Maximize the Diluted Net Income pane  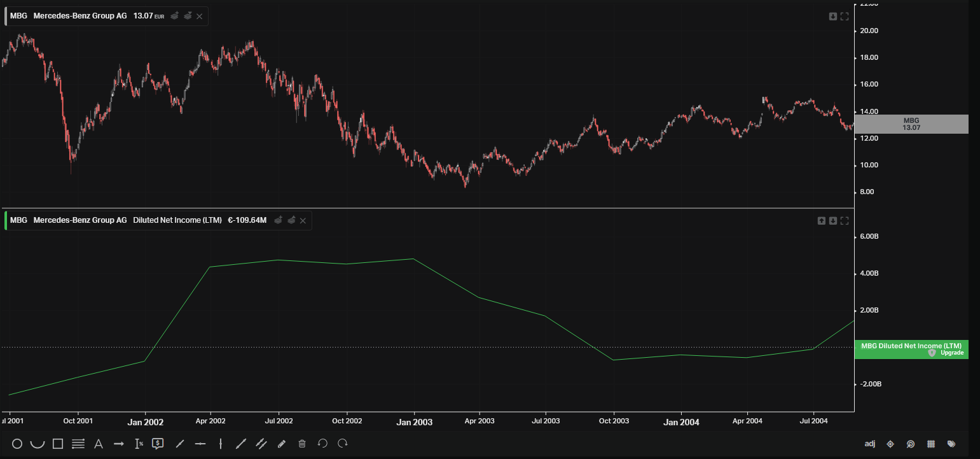click(845, 221)
